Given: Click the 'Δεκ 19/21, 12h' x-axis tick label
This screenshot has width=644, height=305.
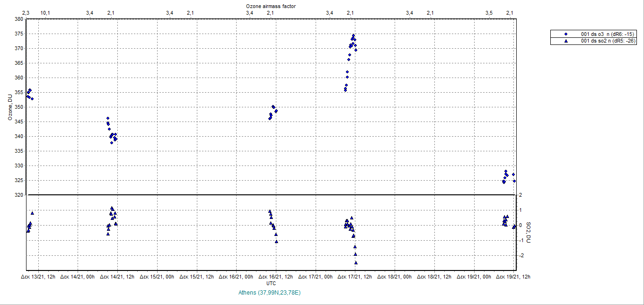Looking at the screenshot, I should [513, 277].
